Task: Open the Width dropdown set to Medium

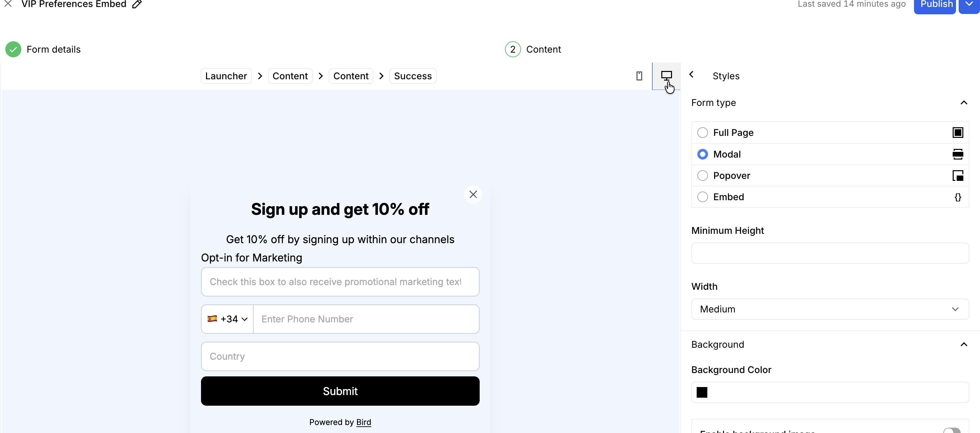Action: click(x=829, y=309)
